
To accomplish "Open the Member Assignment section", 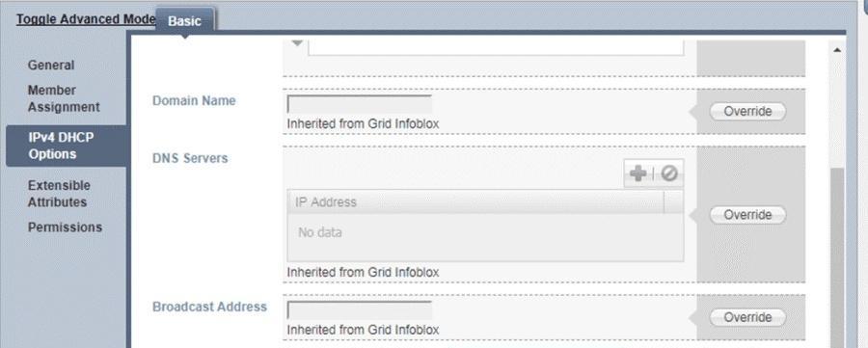I will pyautogui.click(x=64, y=98).
